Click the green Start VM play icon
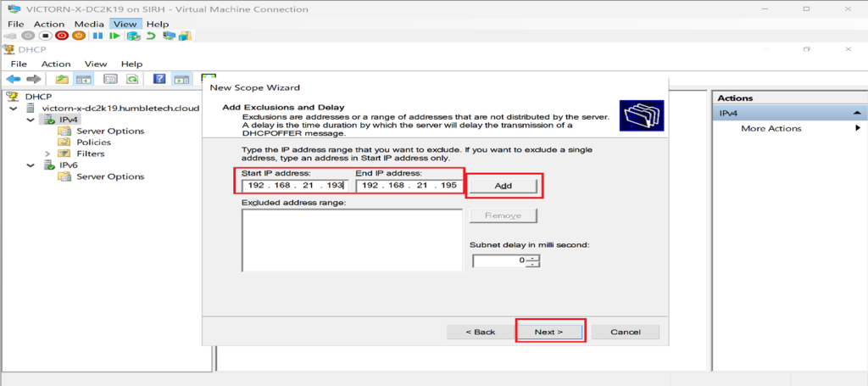This screenshot has height=386, width=868. pos(114,36)
